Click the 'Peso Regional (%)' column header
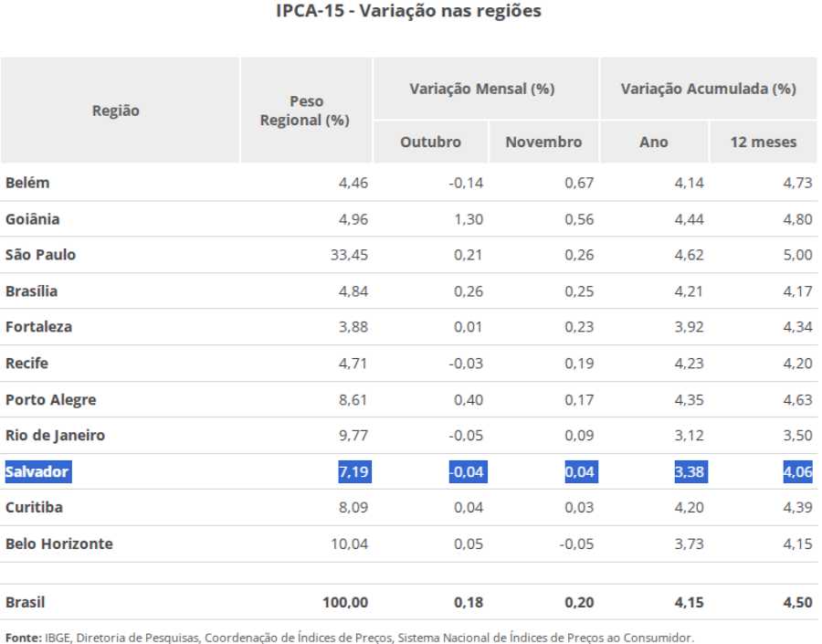Viewport: 822px width, 644px height. tap(305, 111)
